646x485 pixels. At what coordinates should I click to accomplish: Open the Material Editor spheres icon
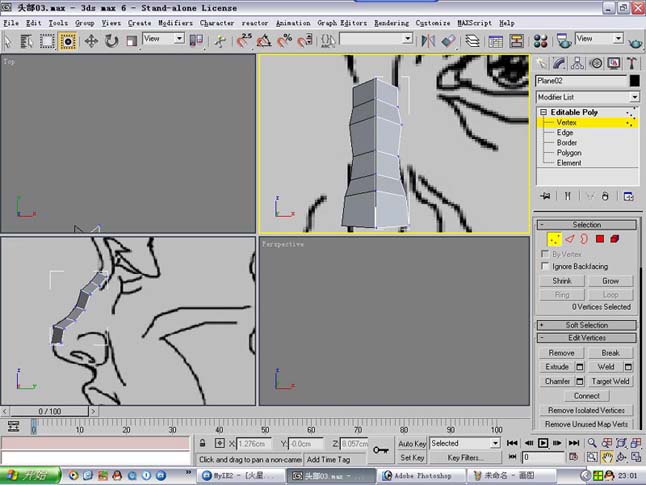tap(540, 41)
